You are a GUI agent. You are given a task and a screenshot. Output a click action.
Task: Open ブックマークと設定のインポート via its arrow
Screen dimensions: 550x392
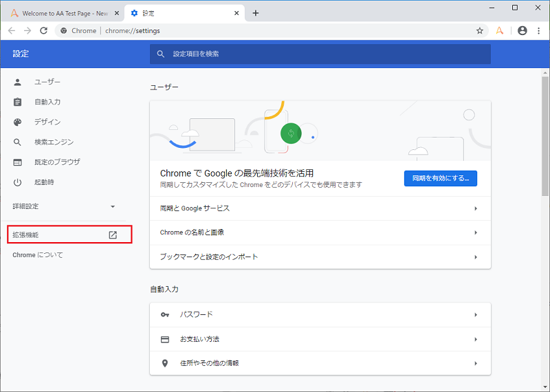coord(476,257)
